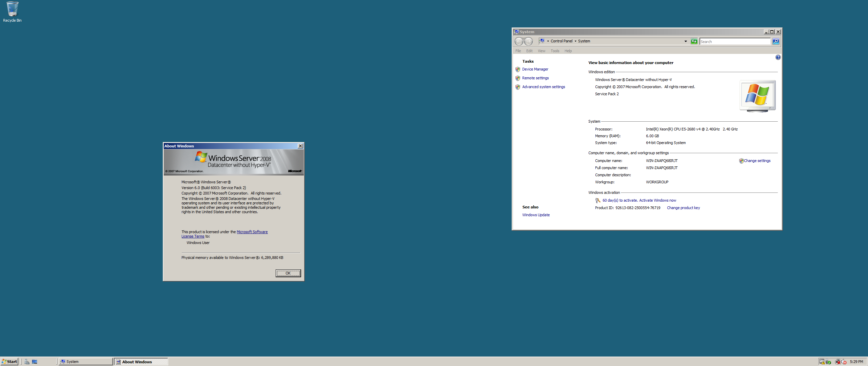Click Change product key

pos(683,208)
